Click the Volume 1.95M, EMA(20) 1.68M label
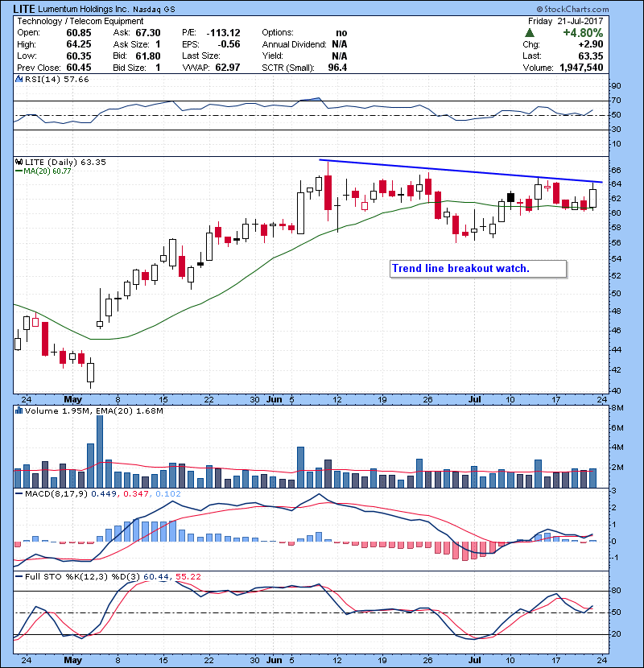This screenshot has height=668, width=644. point(93,410)
